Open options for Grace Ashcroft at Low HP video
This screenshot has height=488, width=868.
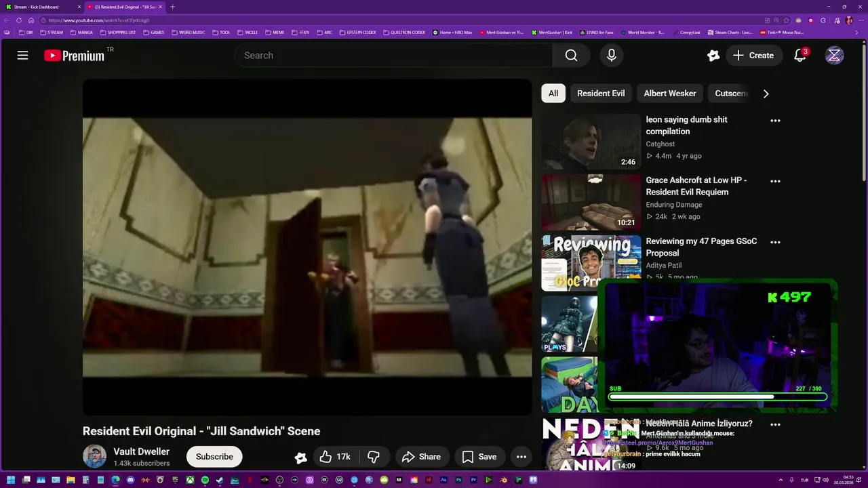[x=775, y=182]
